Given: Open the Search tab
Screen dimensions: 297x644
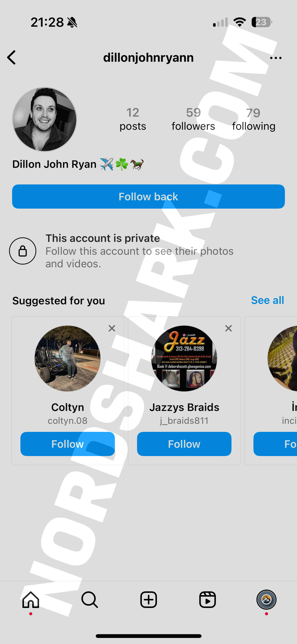Looking at the screenshot, I should tap(90, 600).
